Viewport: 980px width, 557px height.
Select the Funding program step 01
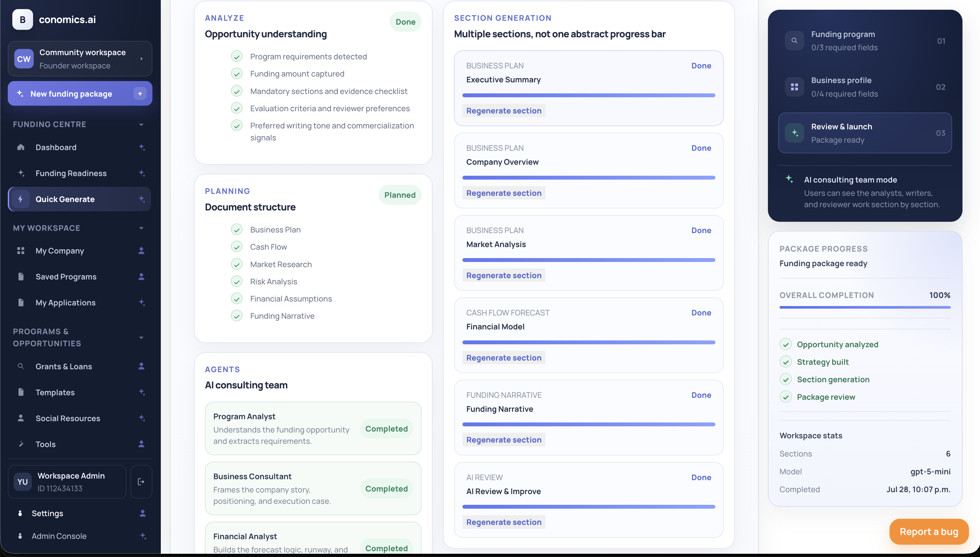[865, 41]
